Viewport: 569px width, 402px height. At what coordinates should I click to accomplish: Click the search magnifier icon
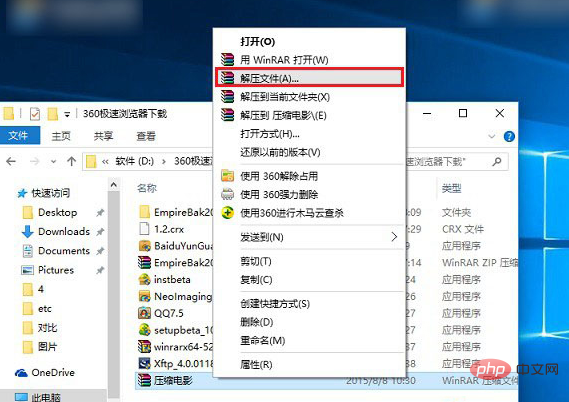497,161
